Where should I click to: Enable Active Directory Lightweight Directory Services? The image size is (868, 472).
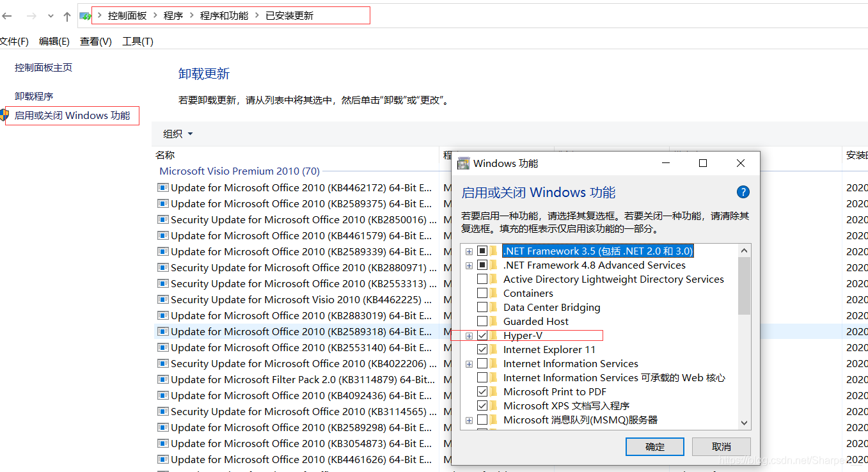coord(482,279)
